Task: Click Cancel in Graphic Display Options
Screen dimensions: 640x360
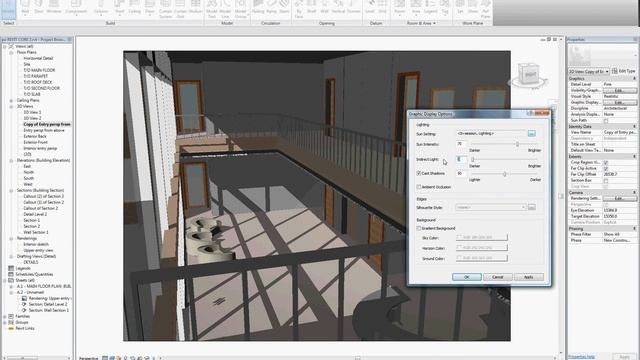Action: click(498, 277)
